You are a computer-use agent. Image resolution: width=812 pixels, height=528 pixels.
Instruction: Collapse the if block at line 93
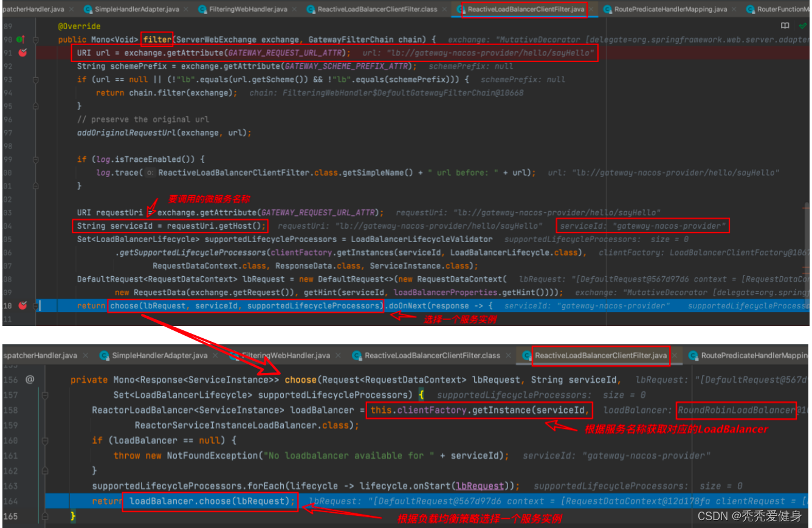click(x=36, y=80)
